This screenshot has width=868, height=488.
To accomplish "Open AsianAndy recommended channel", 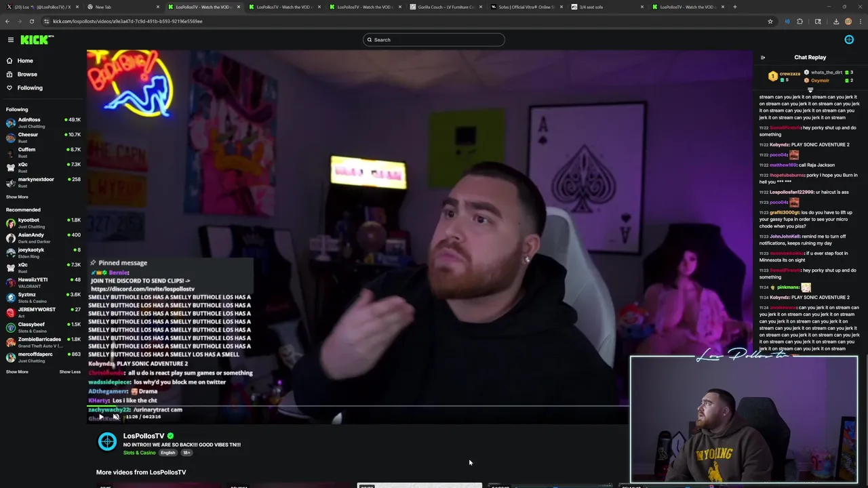I will (42, 238).
